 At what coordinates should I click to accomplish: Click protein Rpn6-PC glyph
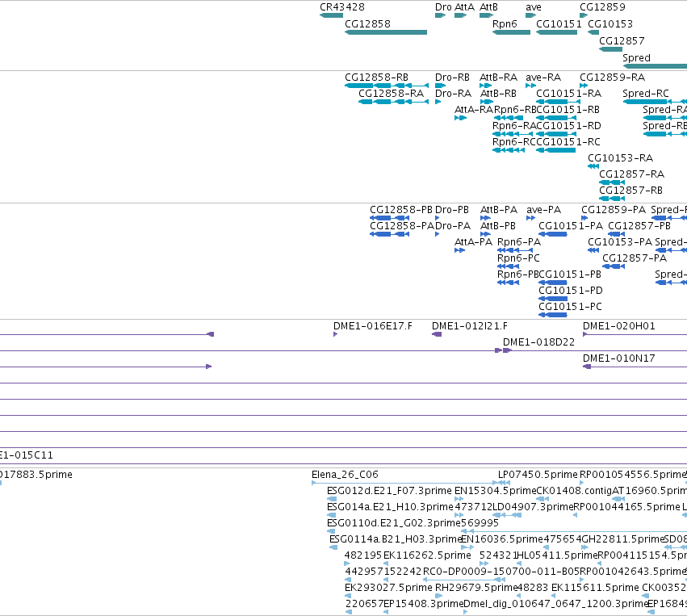509,266
